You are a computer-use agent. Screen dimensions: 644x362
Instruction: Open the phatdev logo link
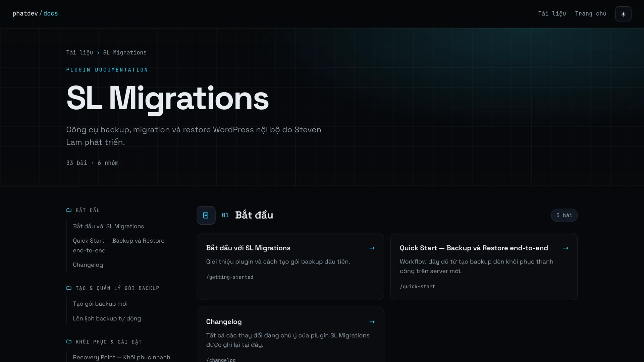pyautogui.click(x=25, y=13)
